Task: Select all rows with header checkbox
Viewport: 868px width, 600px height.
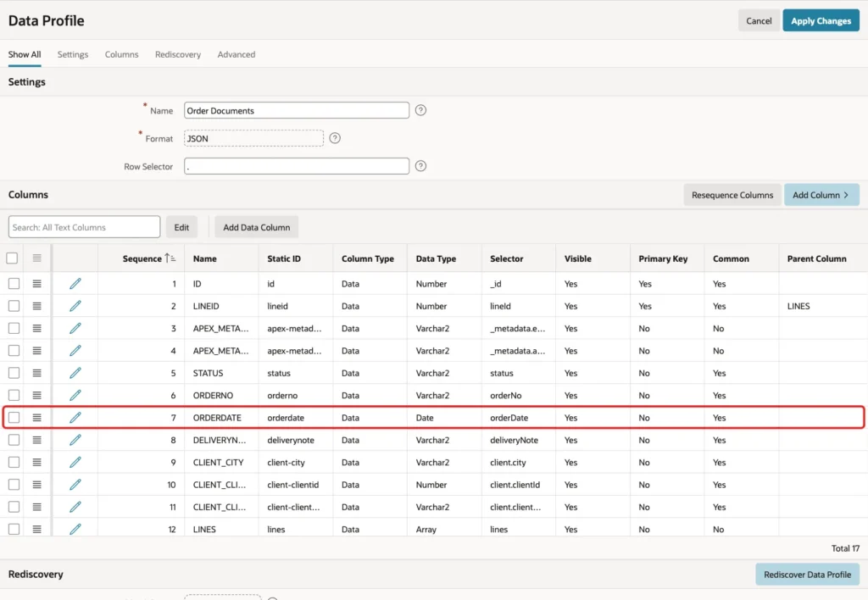Action: (x=12, y=258)
